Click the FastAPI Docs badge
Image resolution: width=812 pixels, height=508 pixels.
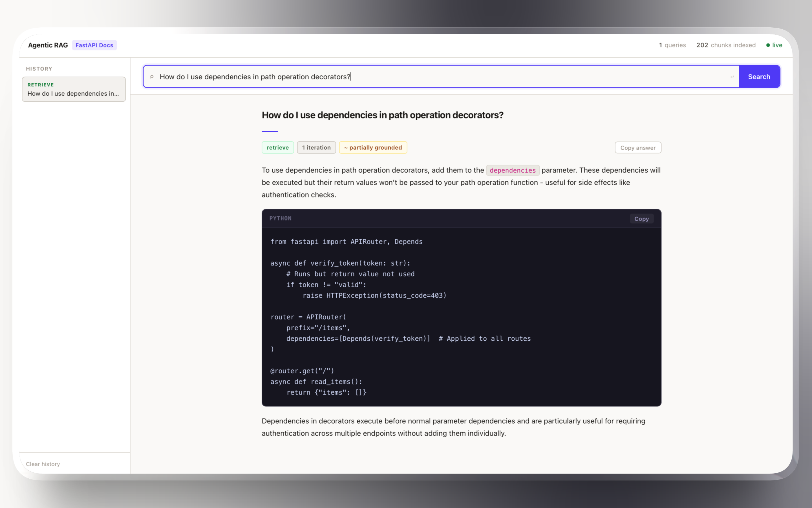click(94, 45)
